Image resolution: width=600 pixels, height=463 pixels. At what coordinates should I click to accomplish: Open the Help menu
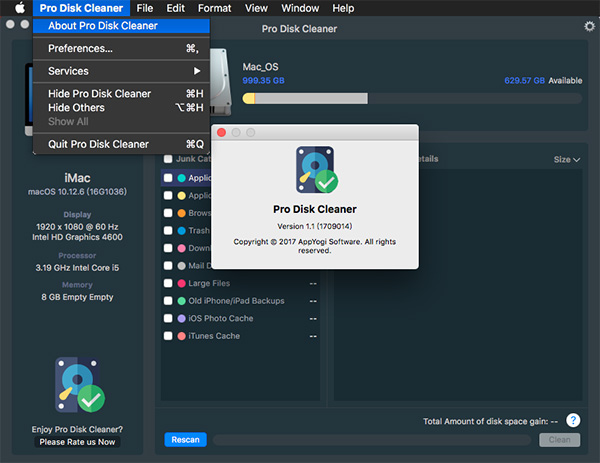point(343,8)
